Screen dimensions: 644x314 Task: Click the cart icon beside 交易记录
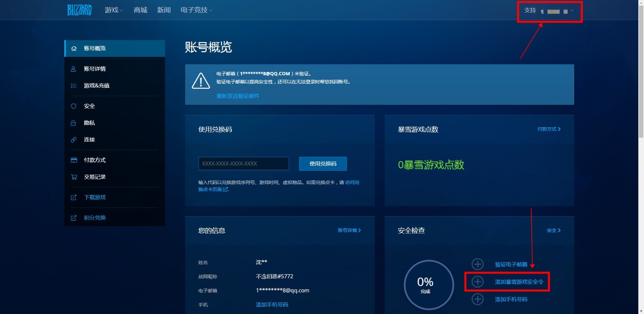(74, 177)
